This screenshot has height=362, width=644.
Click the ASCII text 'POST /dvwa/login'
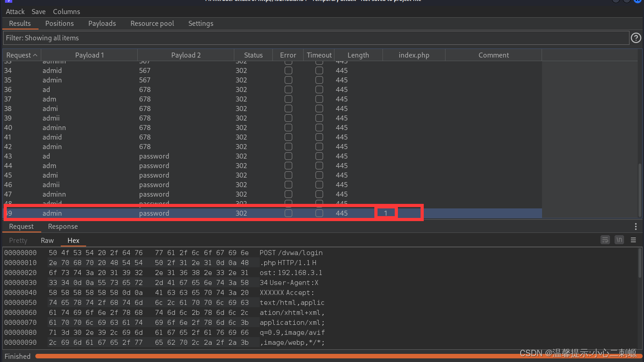[291, 253]
